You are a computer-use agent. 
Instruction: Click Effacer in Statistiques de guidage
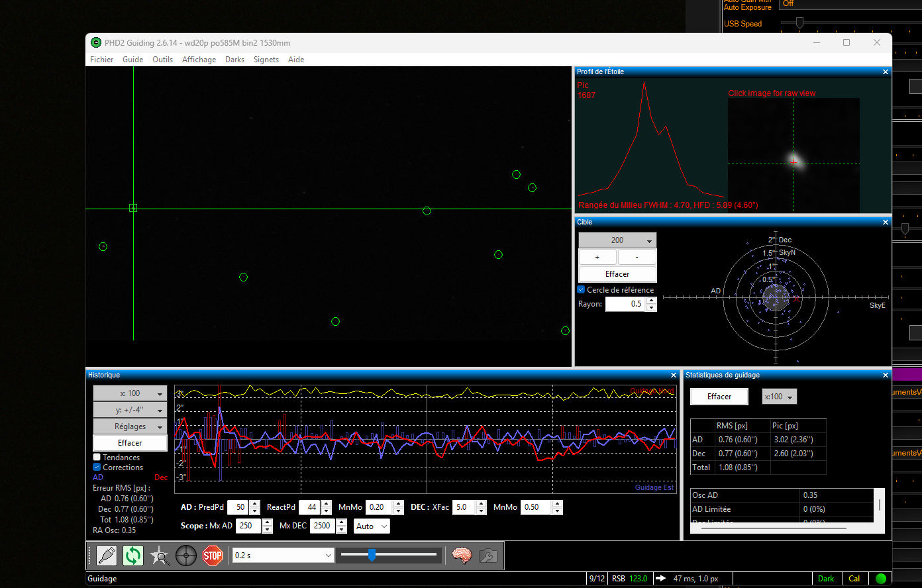(719, 397)
